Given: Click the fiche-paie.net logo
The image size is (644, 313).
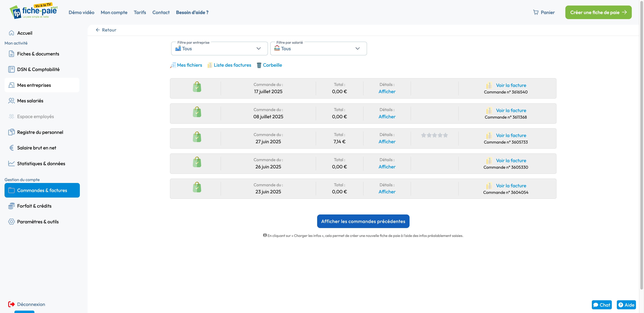Looking at the screenshot, I should 34,12.
